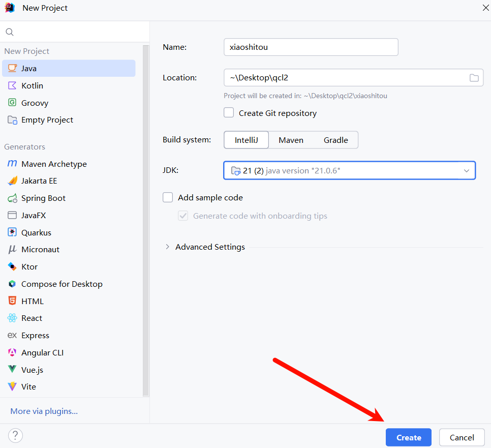
Task: Click the Ktor icon
Action: pyautogui.click(x=12, y=266)
